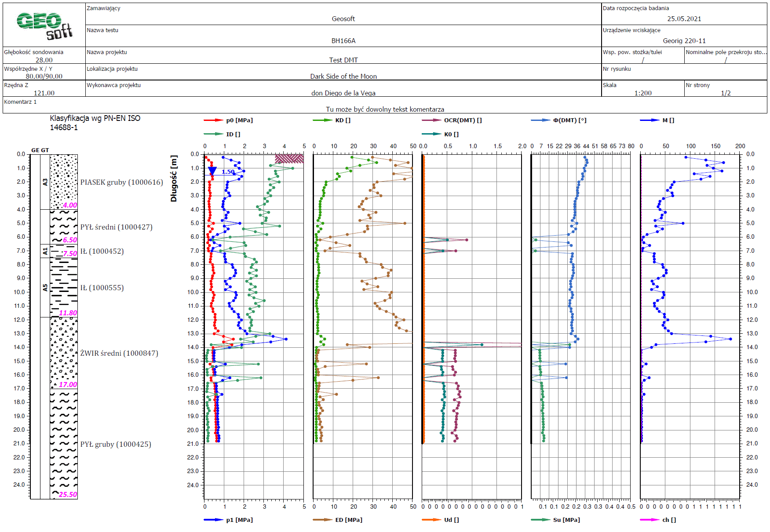Screen dimensions: 770x532
Task: Click the 'ŻWIR średni (1000847)' layer label
Action: tap(119, 353)
